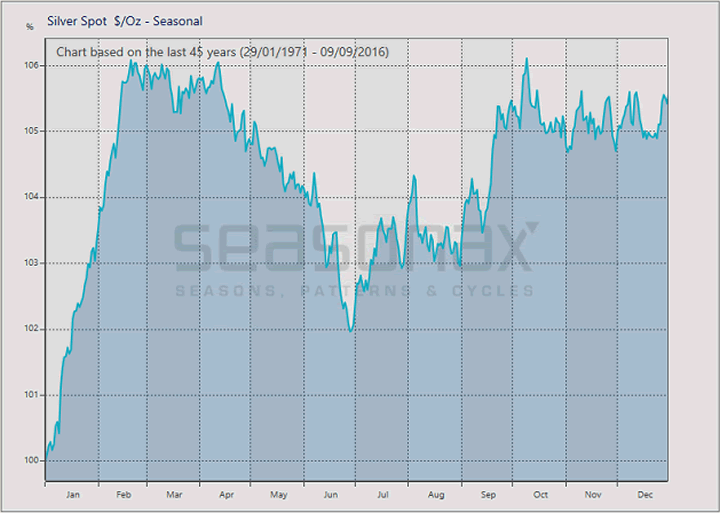Screen dimensions: 720x513
Task: Click the Jan label on the x-axis
Action: click(72, 494)
